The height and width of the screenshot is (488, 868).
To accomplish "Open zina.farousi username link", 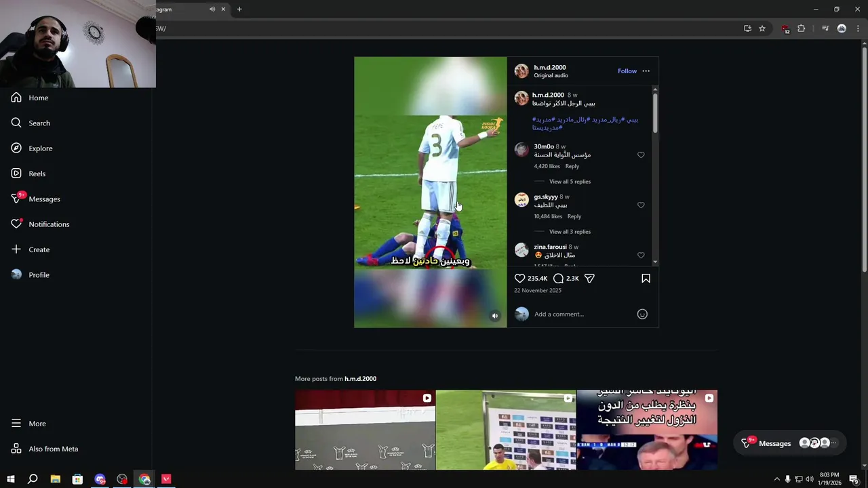I will [x=550, y=247].
